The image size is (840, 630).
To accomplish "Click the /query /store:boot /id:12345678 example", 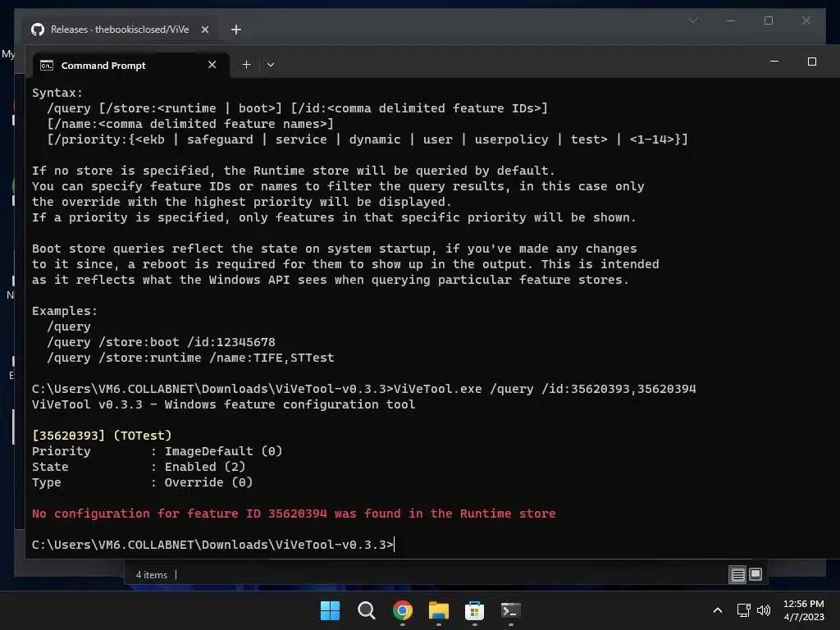I will click(x=161, y=342).
